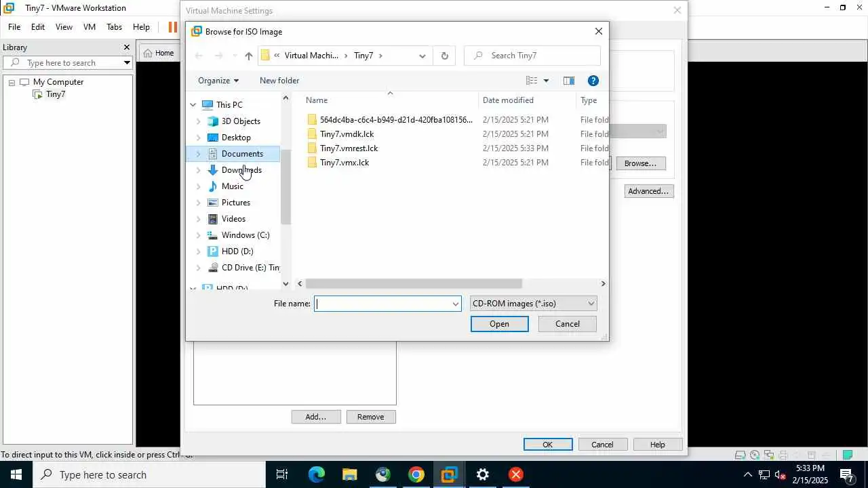
Task: Open Microsoft Edge from taskbar
Action: (317, 474)
